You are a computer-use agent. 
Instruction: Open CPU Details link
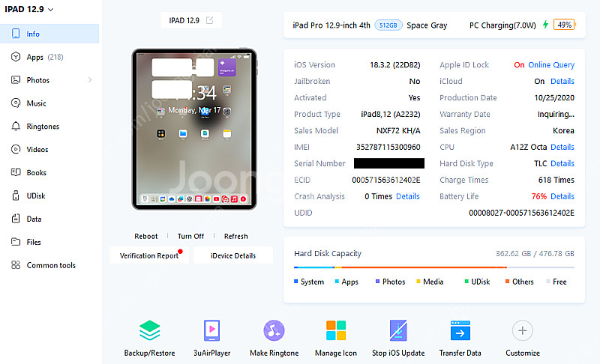[x=562, y=147]
